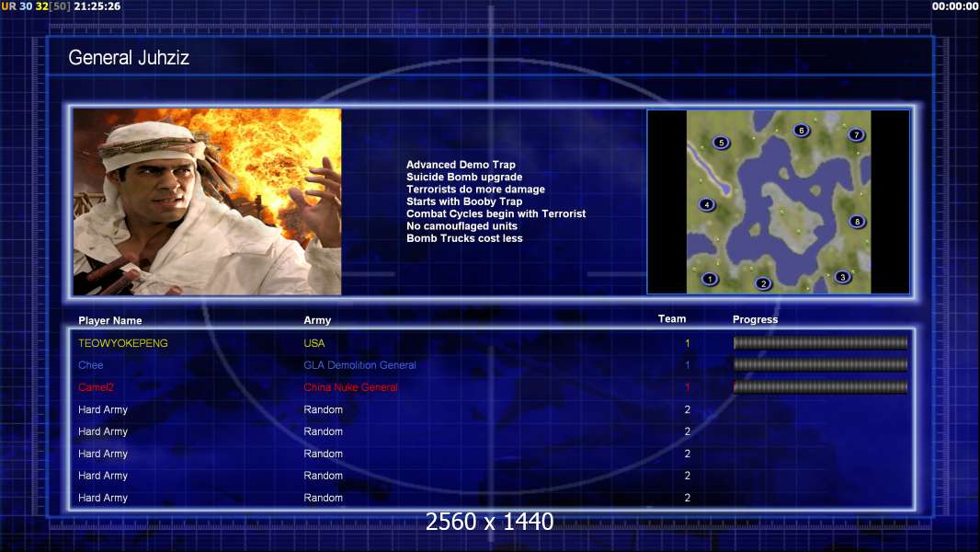Click team number of TEOWYOKEPENG

pyautogui.click(x=687, y=343)
